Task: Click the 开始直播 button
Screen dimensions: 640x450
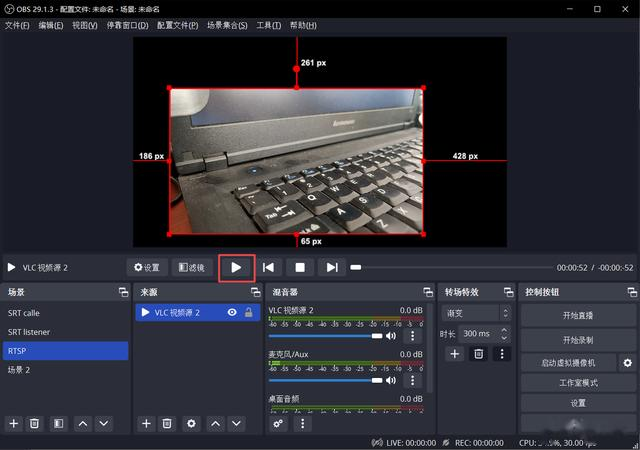Action: click(x=578, y=316)
